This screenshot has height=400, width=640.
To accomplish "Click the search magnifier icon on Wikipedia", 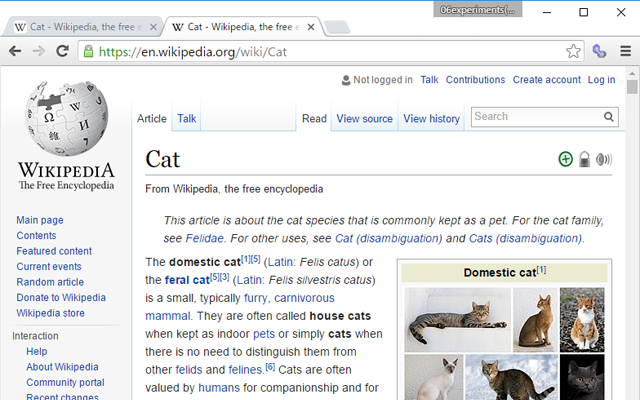I will [x=609, y=117].
